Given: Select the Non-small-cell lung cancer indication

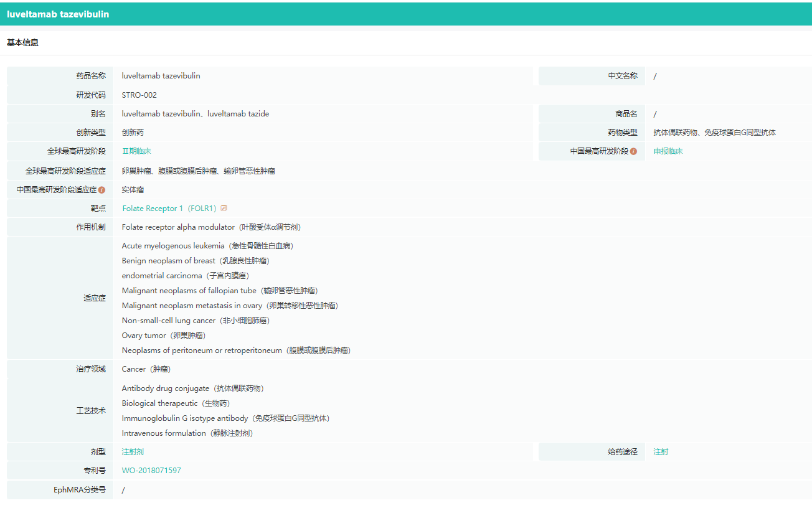Looking at the screenshot, I should [x=196, y=321].
